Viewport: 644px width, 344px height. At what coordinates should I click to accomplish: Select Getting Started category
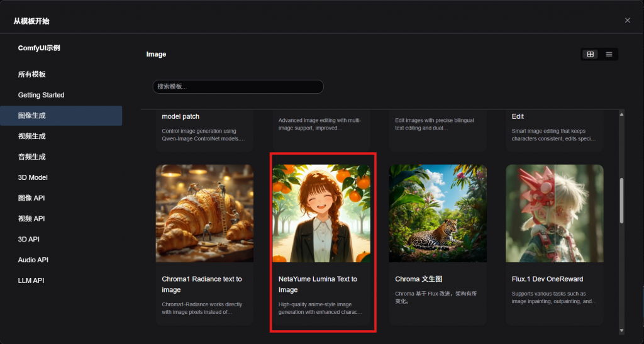(x=41, y=95)
